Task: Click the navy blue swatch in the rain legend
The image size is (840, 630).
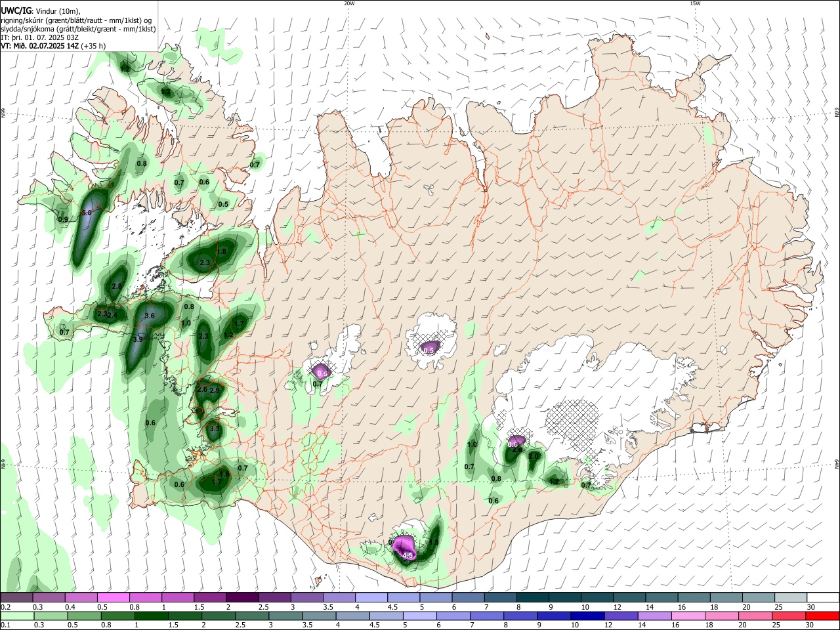Action: click(587, 616)
